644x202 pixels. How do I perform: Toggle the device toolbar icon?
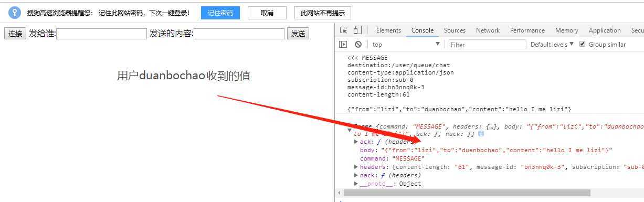coord(357,30)
